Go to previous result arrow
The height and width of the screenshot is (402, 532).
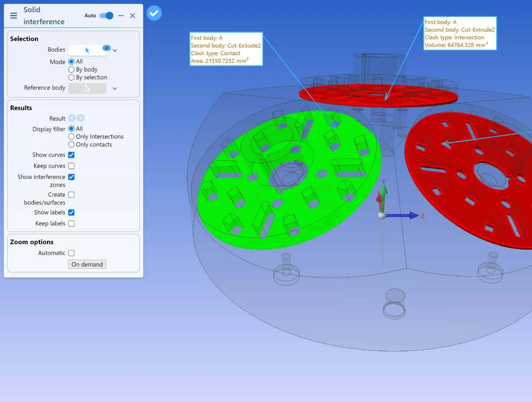[72, 118]
